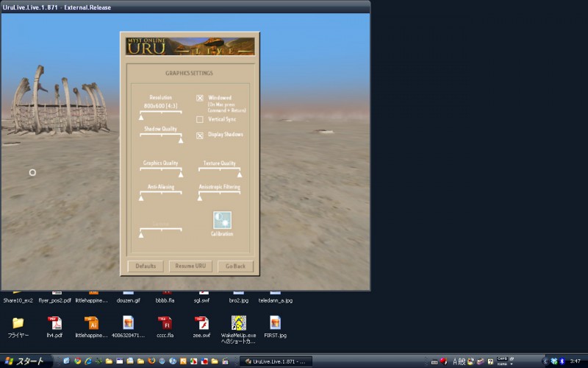Select the flyer_pos2.pdf file label
This screenshot has height=368, width=588.
54,300
